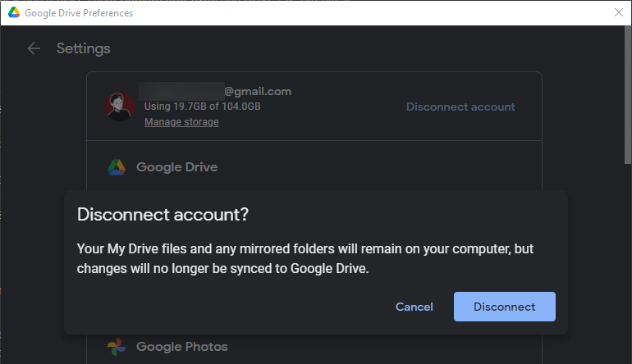Image resolution: width=632 pixels, height=364 pixels.
Task: Click the vertical scrollbar on the right edge
Action: 627,98
